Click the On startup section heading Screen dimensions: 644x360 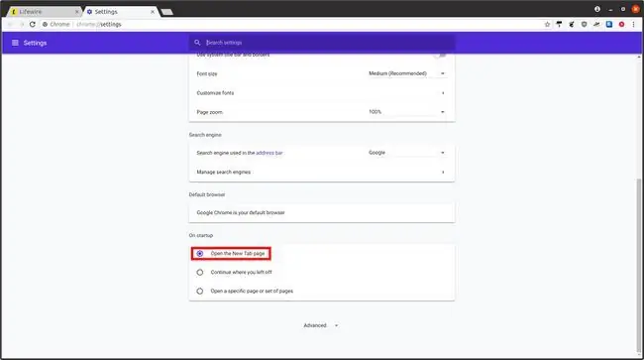[201, 235]
